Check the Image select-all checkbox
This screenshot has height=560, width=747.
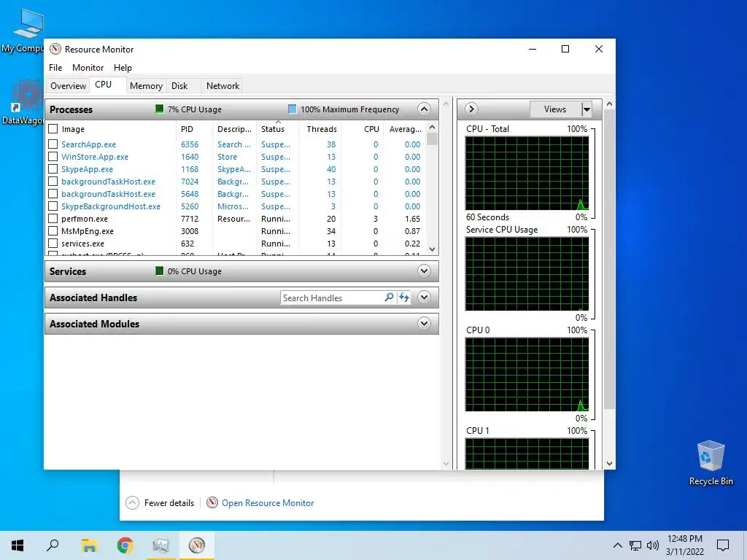point(53,129)
